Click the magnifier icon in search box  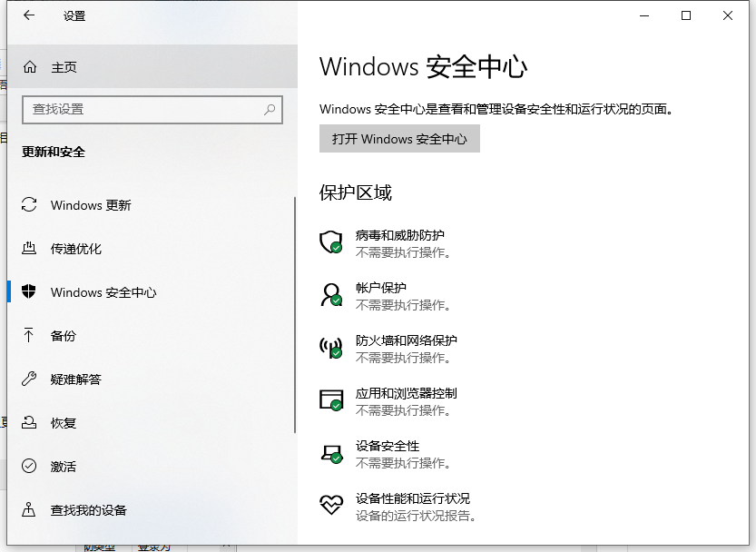point(270,110)
